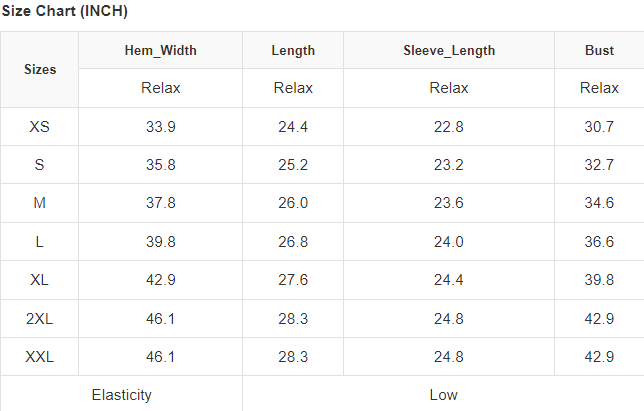Select the Sizes column header
Viewport: 644px width, 411px height.
pyautogui.click(x=40, y=70)
